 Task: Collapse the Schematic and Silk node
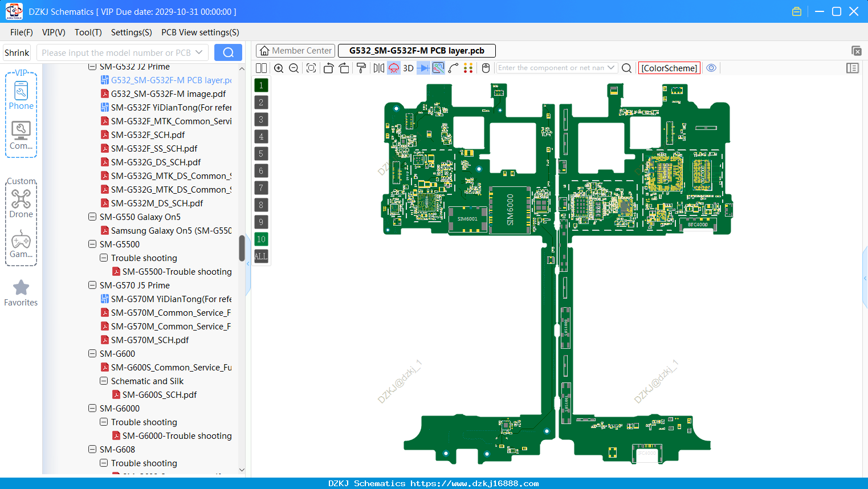coord(104,381)
